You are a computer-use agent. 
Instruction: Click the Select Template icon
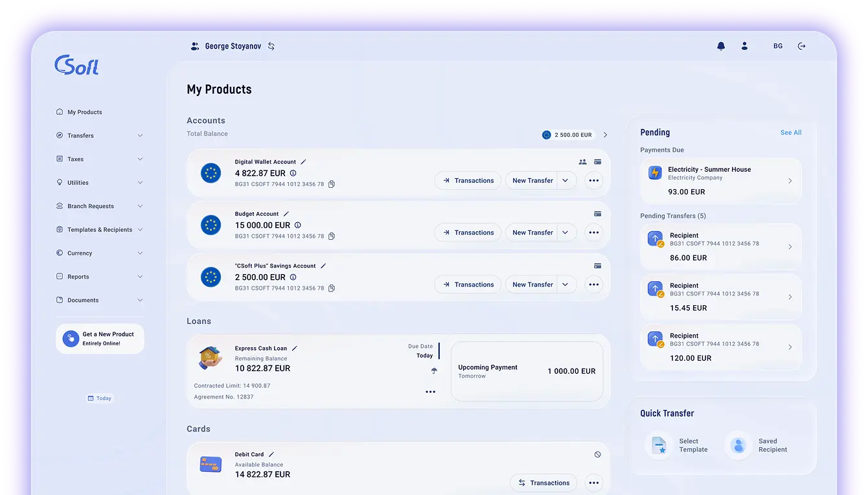(659, 445)
